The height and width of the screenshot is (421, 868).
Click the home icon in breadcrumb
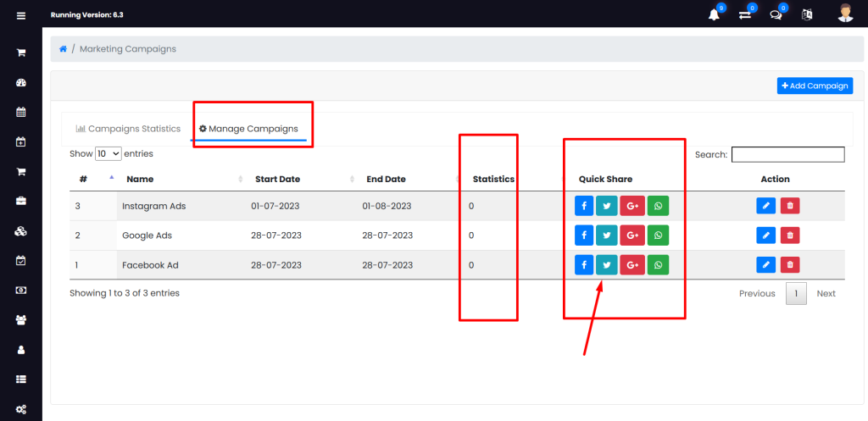63,48
